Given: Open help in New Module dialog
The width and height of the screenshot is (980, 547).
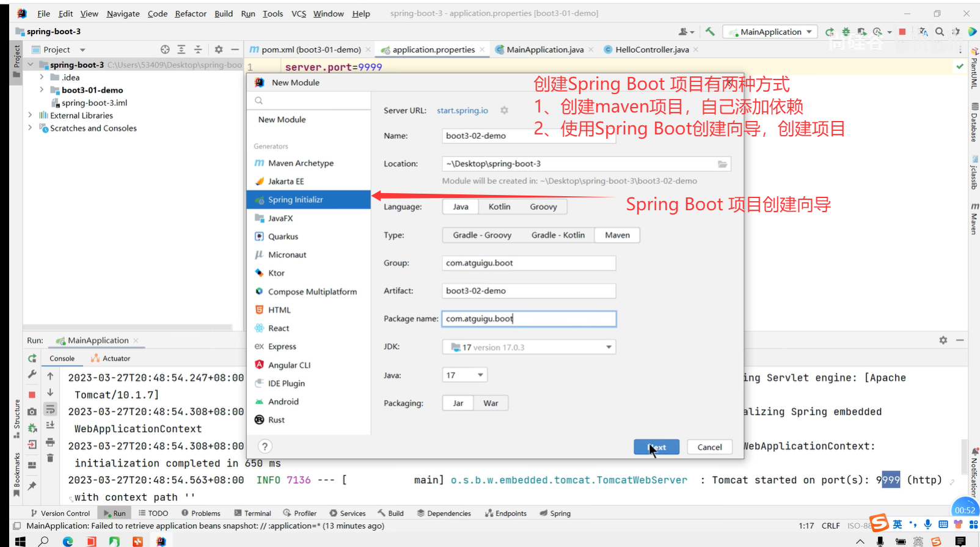Looking at the screenshot, I should (x=265, y=446).
